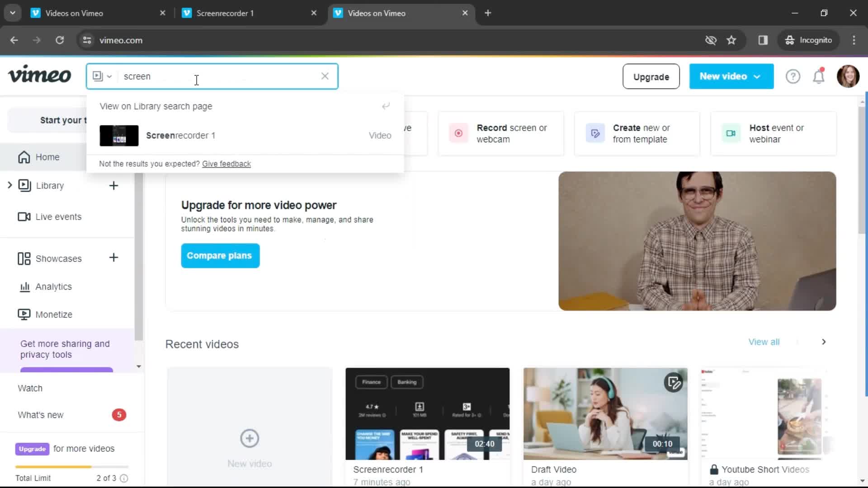Click the record icon on Record card
Screen dimensions: 868x488
458,133
